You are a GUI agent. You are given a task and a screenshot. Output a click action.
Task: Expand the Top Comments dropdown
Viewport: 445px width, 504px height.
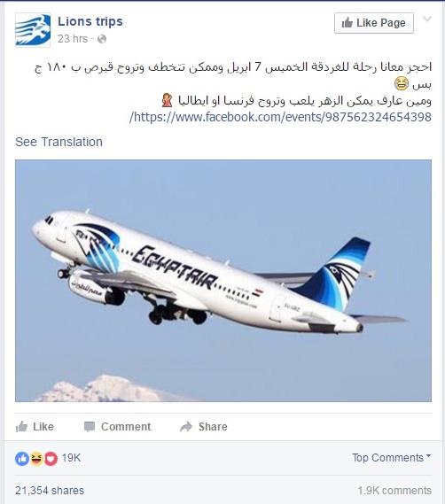[x=391, y=458]
